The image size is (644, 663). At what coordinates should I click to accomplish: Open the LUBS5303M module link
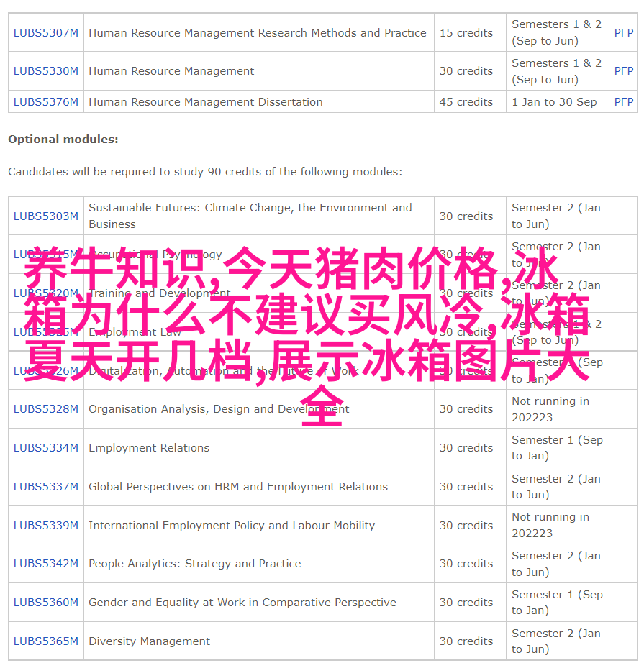click(x=46, y=216)
